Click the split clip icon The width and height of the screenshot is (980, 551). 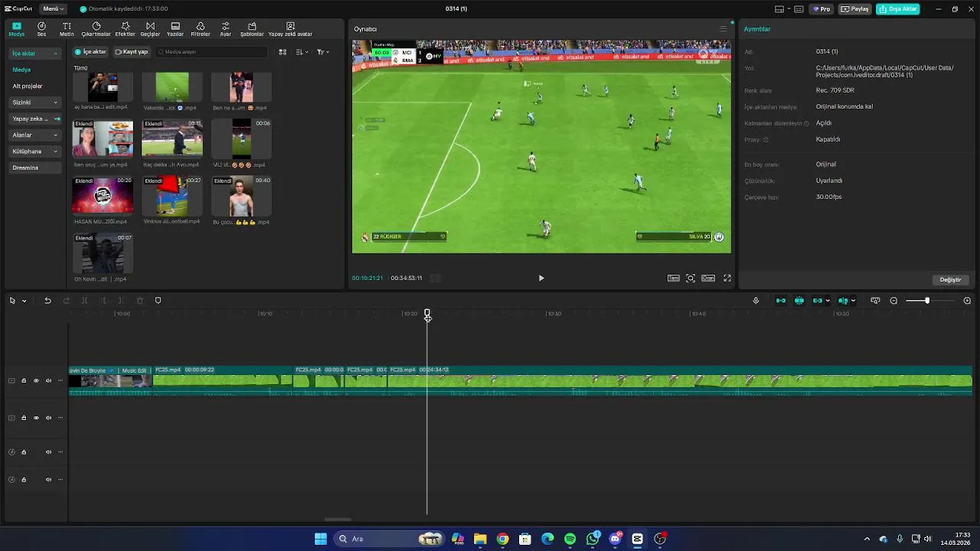tap(84, 301)
